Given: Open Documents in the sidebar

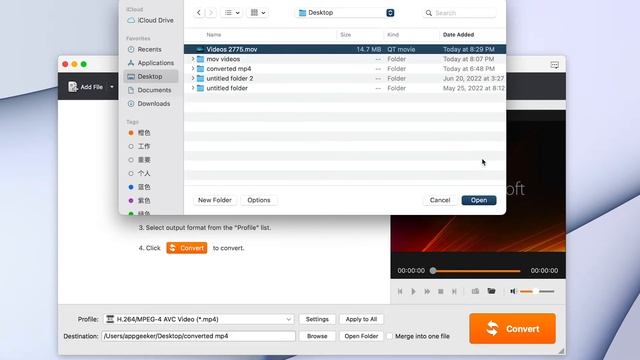Looking at the screenshot, I should (x=150, y=90).
